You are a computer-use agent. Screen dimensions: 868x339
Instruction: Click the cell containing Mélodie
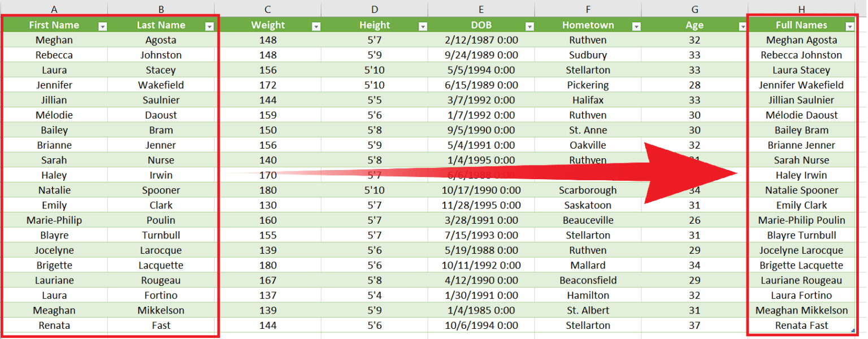coord(54,115)
